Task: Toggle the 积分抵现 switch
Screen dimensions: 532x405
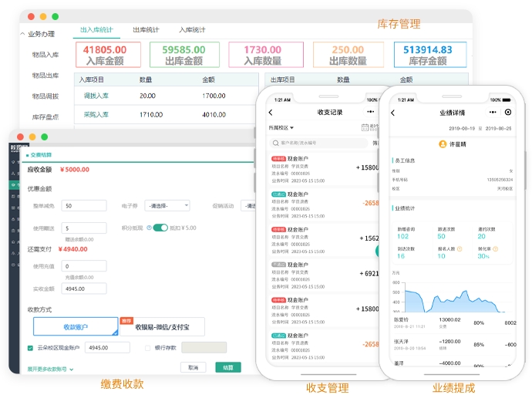Action: (160, 228)
